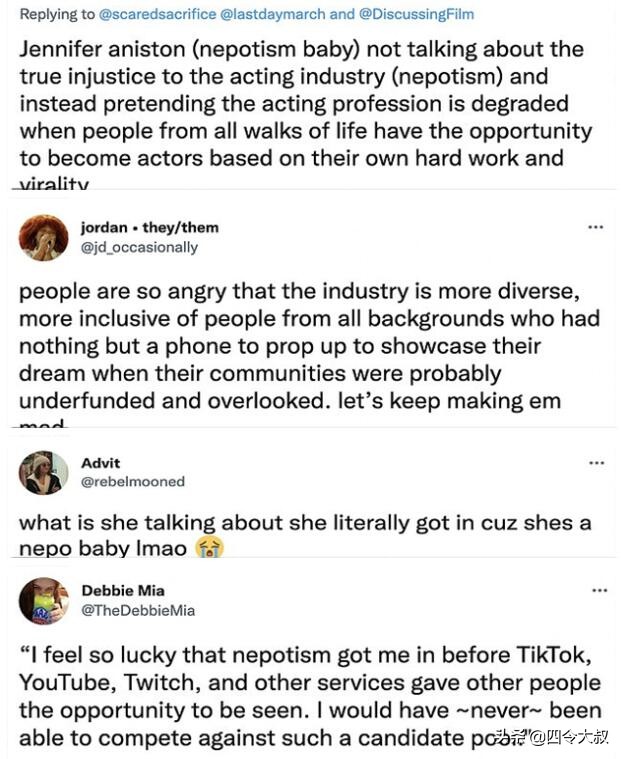Click the display name jordan • they/them
This screenshot has height=759, width=623.
[x=162, y=227]
